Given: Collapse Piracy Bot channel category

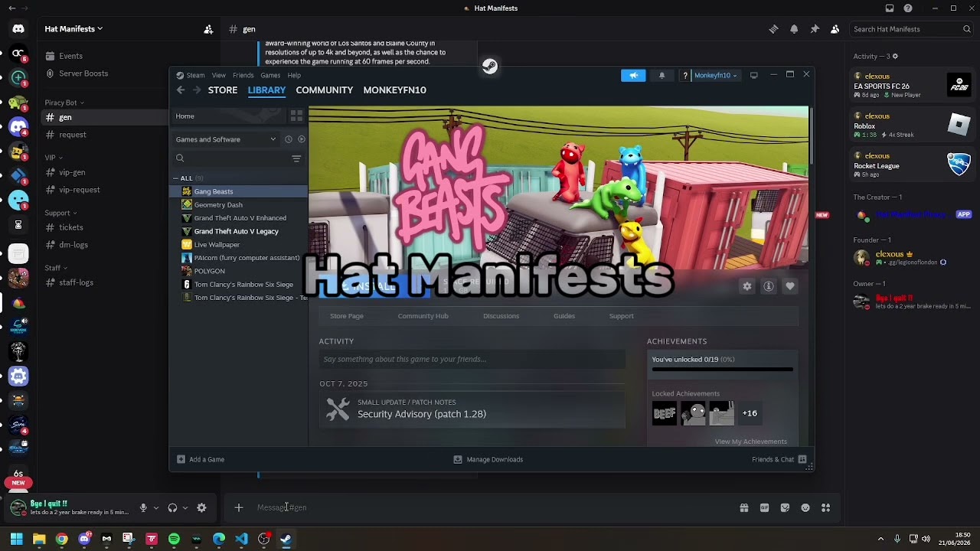Looking at the screenshot, I should tap(64, 103).
